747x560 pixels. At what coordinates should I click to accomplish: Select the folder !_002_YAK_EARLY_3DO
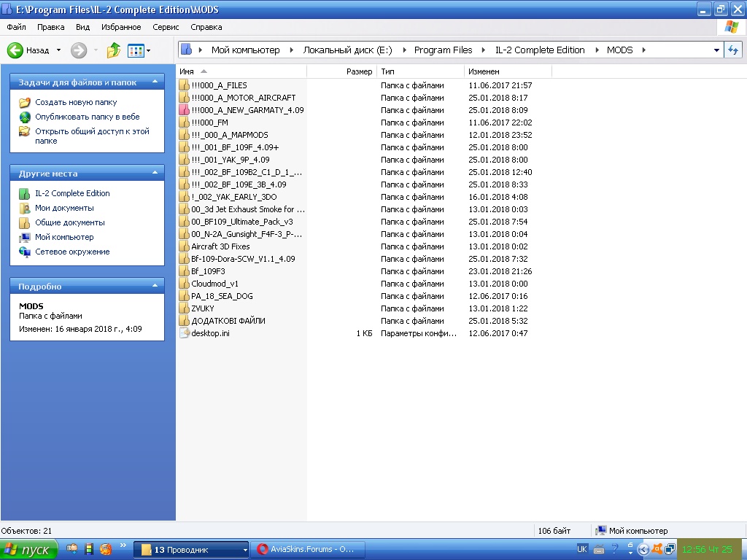[234, 197]
